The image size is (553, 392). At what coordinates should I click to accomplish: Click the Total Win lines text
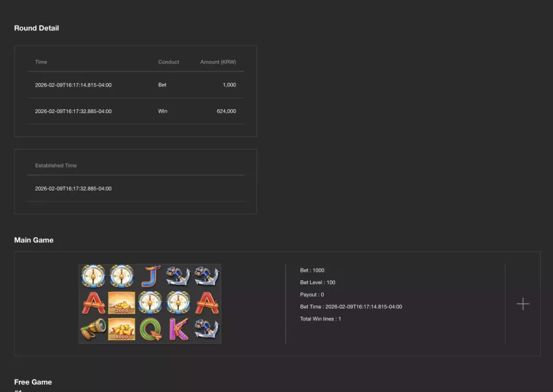(320, 319)
